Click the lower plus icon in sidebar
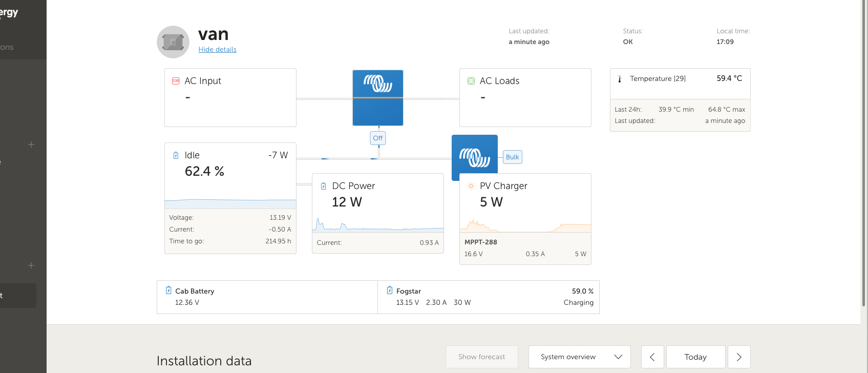868x373 pixels. [x=31, y=265]
